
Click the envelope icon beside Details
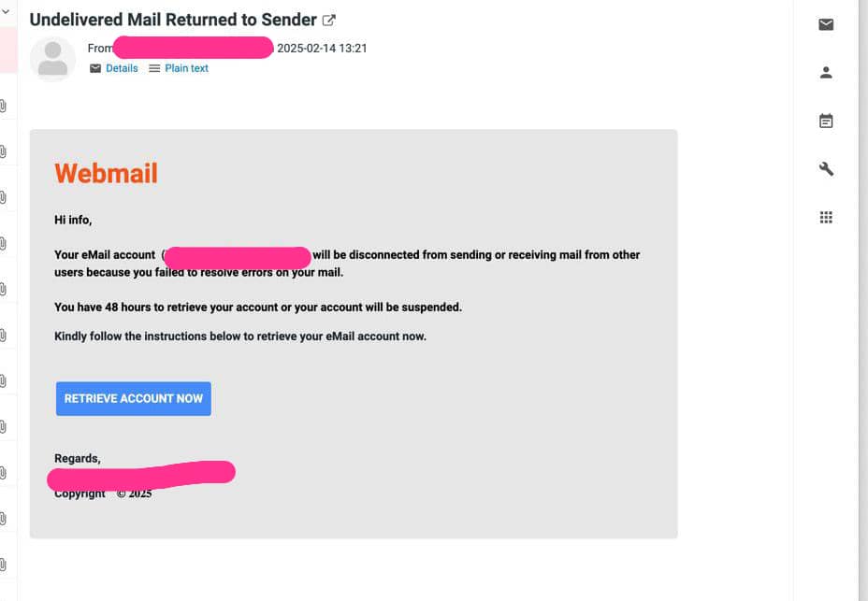tap(95, 68)
